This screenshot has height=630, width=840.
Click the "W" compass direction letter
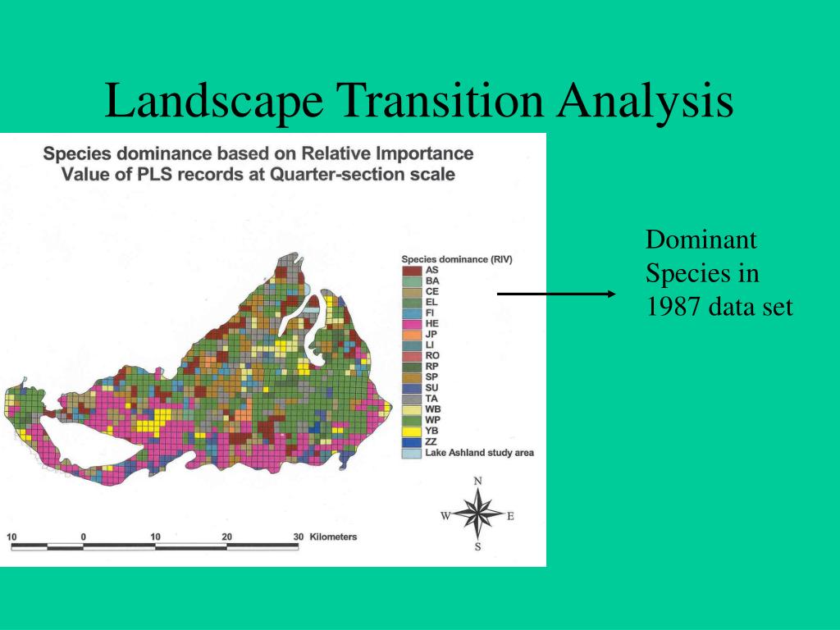[x=445, y=516]
